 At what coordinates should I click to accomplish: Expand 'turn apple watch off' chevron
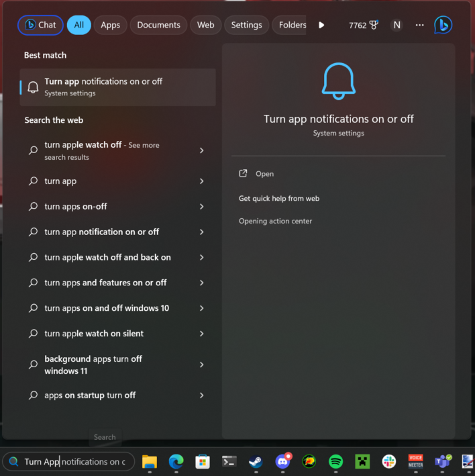pos(202,150)
